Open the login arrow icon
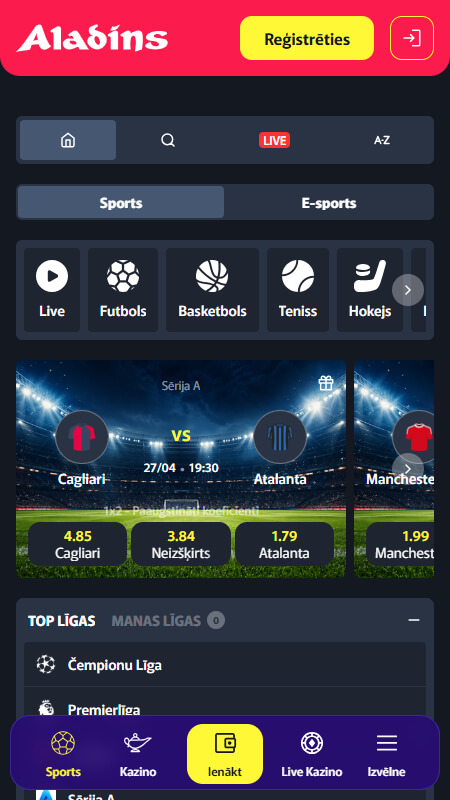 (412, 38)
